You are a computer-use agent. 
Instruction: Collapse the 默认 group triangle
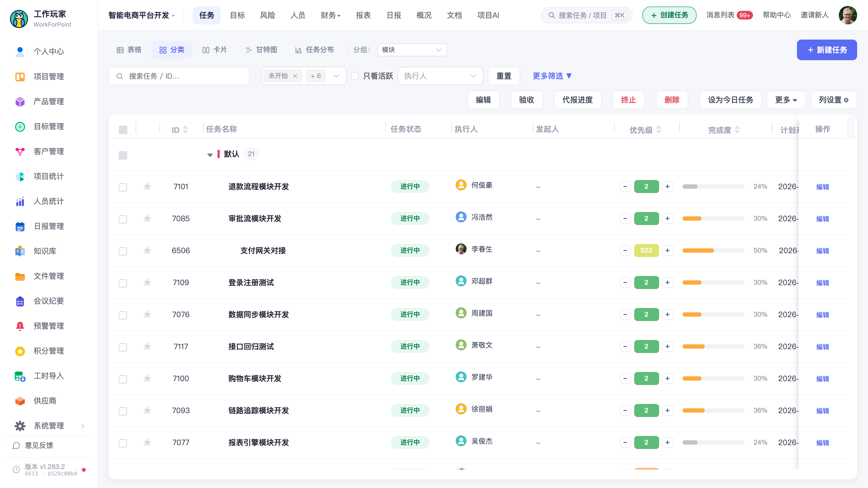tap(210, 155)
